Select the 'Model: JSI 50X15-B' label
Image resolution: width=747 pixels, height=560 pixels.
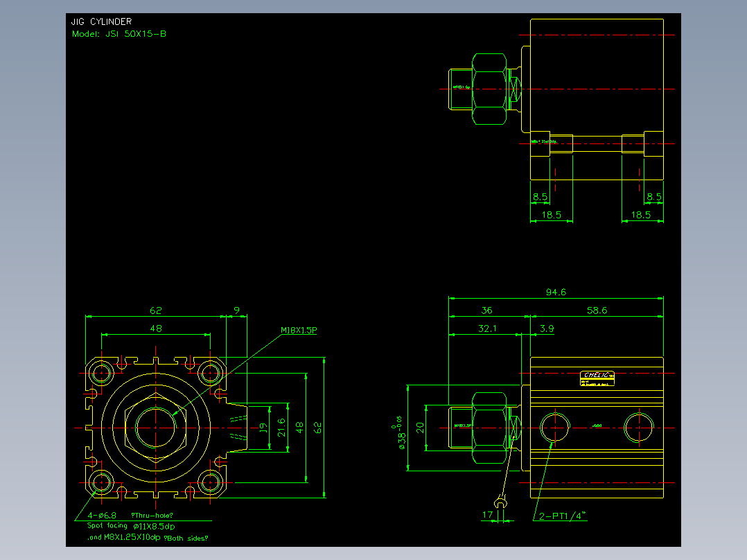tap(119, 34)
